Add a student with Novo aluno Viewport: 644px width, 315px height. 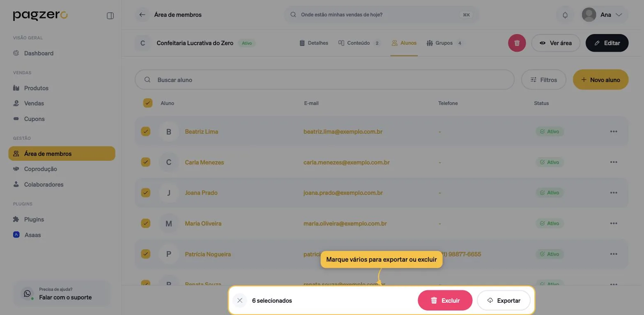point(600,80)
